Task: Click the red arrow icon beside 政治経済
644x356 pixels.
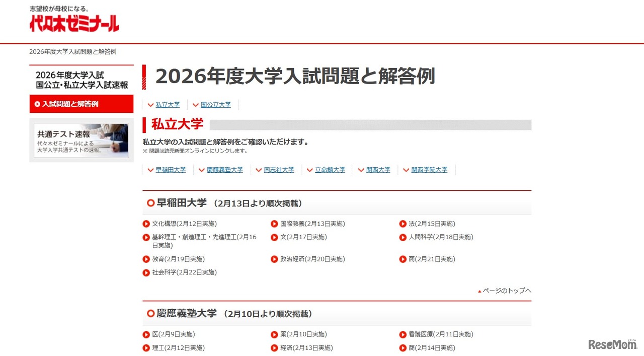Action: coord(274,259)
